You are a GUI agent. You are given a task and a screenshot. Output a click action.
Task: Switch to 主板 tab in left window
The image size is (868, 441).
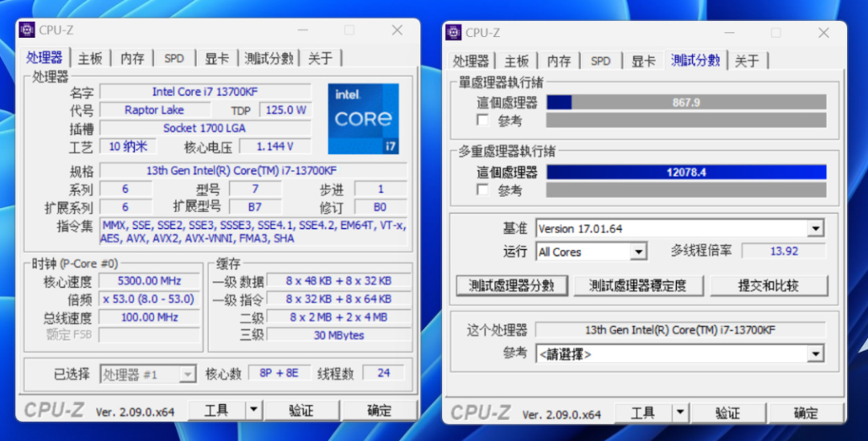pyautogui.click(x=90, y=58)
